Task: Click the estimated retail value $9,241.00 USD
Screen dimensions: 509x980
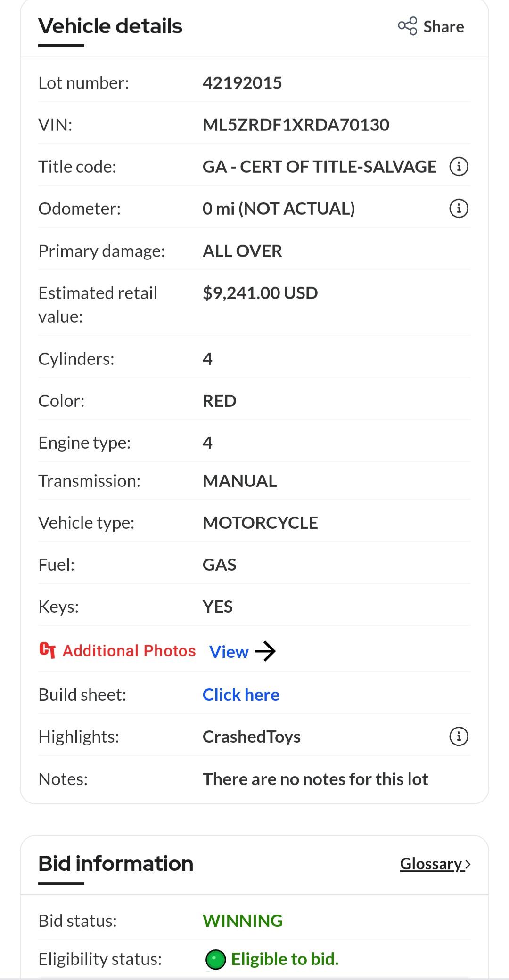Action: [260, 293]
